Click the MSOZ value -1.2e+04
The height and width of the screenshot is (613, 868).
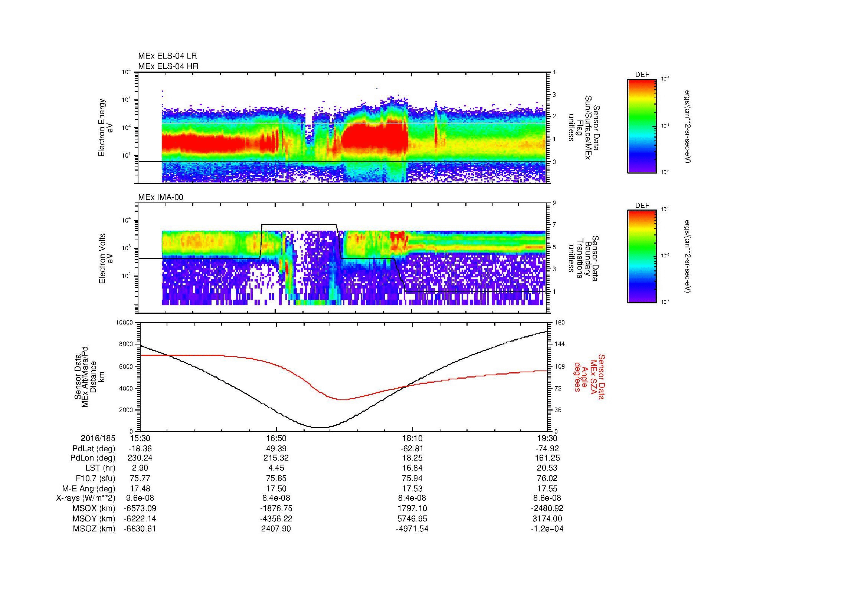547,529
